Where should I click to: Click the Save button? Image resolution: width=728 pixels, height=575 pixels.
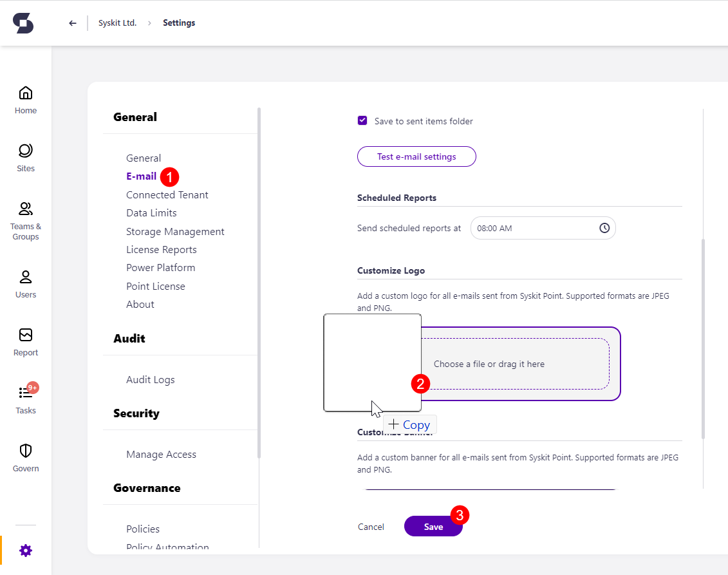(x=433, y=527)
